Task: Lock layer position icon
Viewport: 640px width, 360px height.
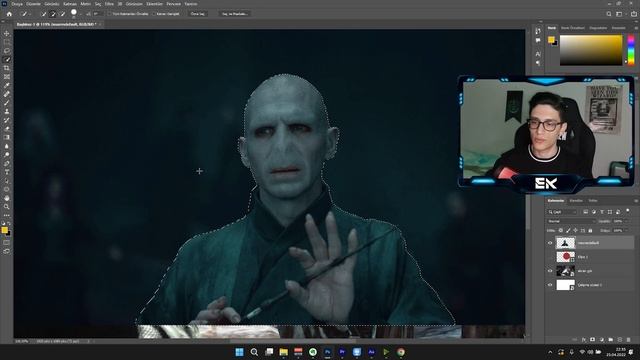Action: click(x=575, y=231)
